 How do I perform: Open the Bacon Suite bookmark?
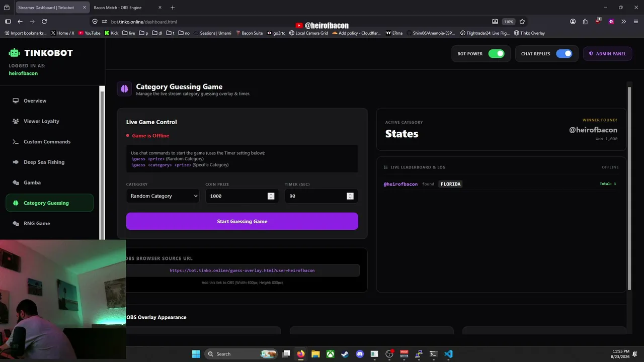click(x=250, y=33)
